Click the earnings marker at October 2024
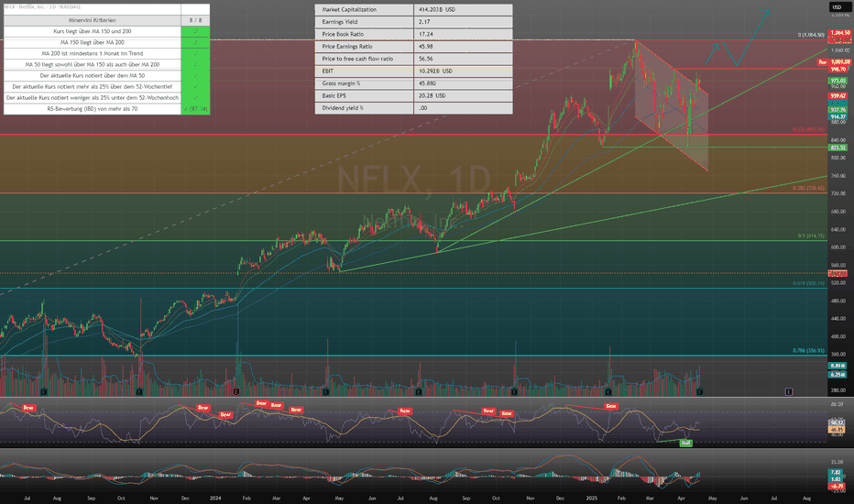Image resolution: width=854 pixels, height=504 pixels. pos(514,391)
